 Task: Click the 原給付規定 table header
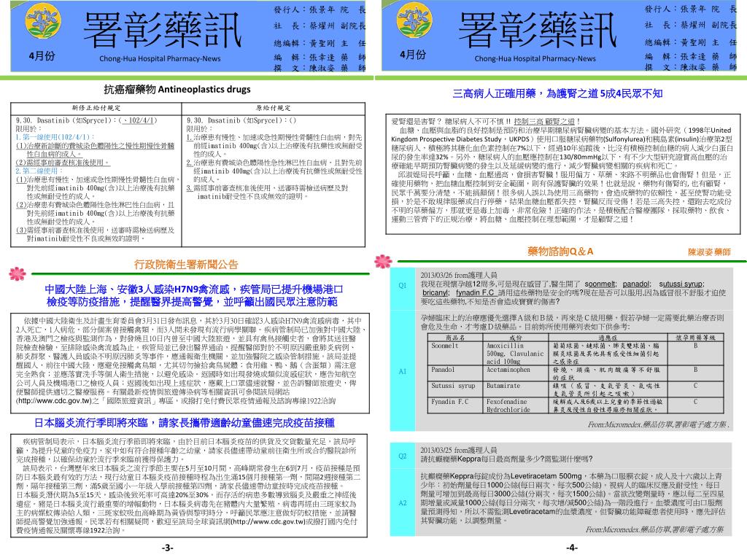coord(273,108)
